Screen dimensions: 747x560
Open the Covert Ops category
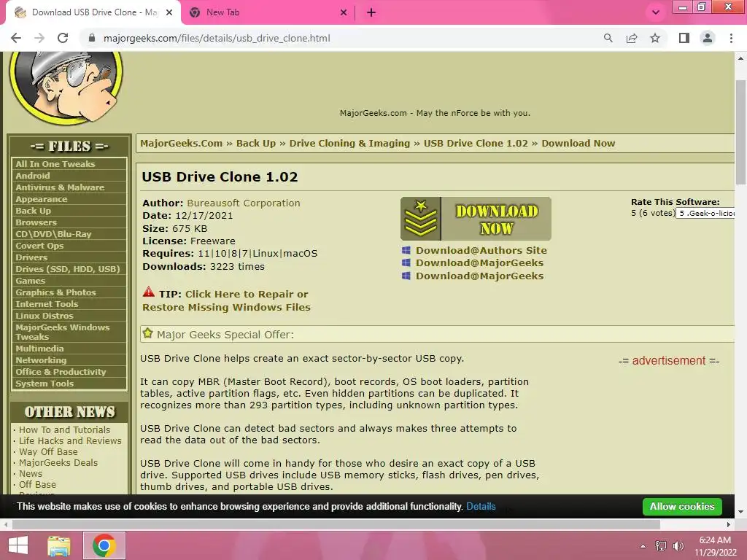(x=39, y=246)
